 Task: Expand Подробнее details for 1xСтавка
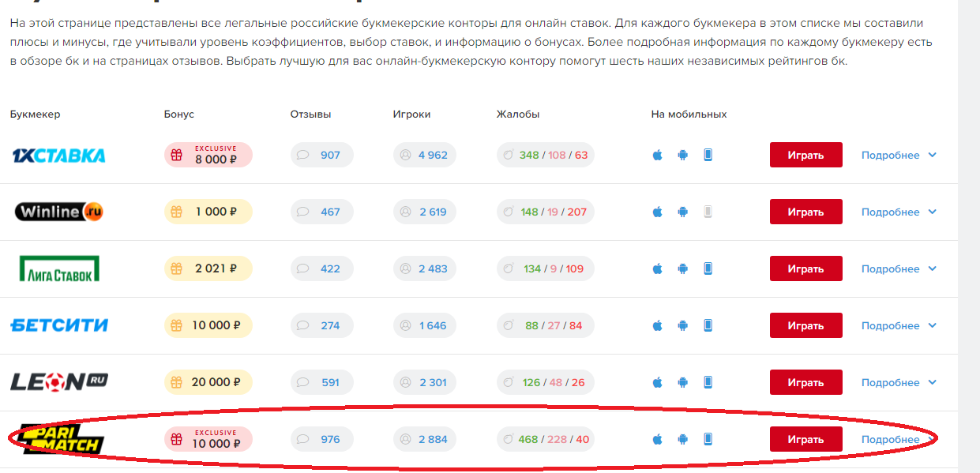(898, 156)
